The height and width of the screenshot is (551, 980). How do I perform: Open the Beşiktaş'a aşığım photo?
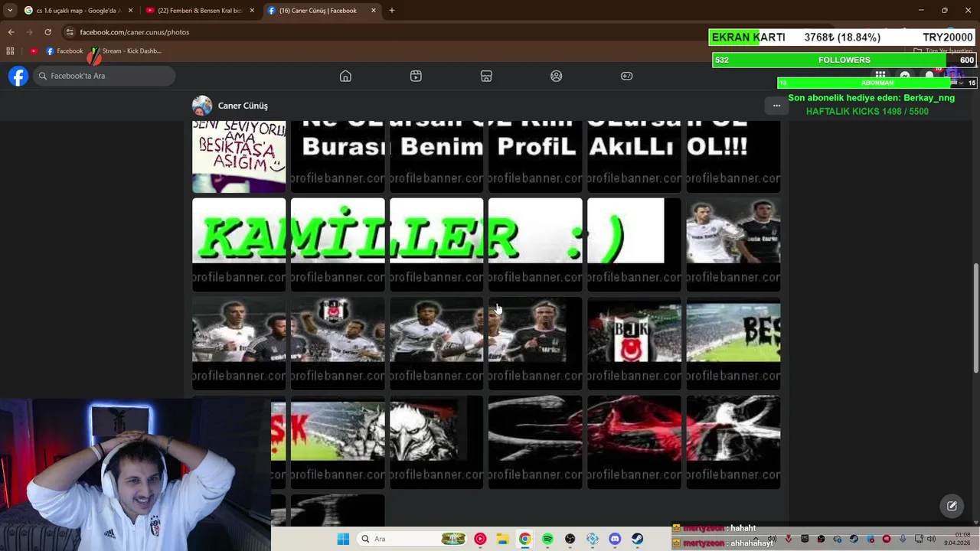click(239, 156)
